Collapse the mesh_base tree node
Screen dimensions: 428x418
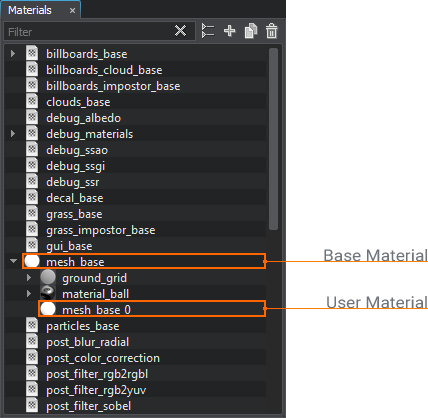pos(13,261)
